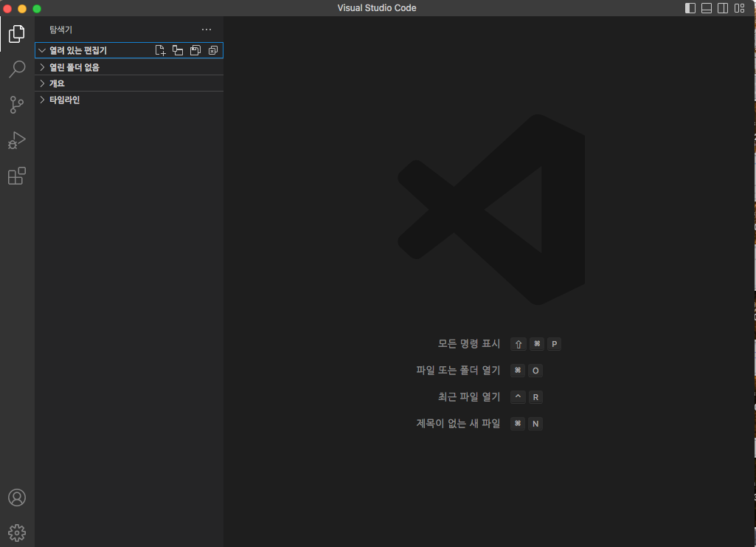Click the close all editors icon
The image size is (756, 547).
[x=213, y=50]
